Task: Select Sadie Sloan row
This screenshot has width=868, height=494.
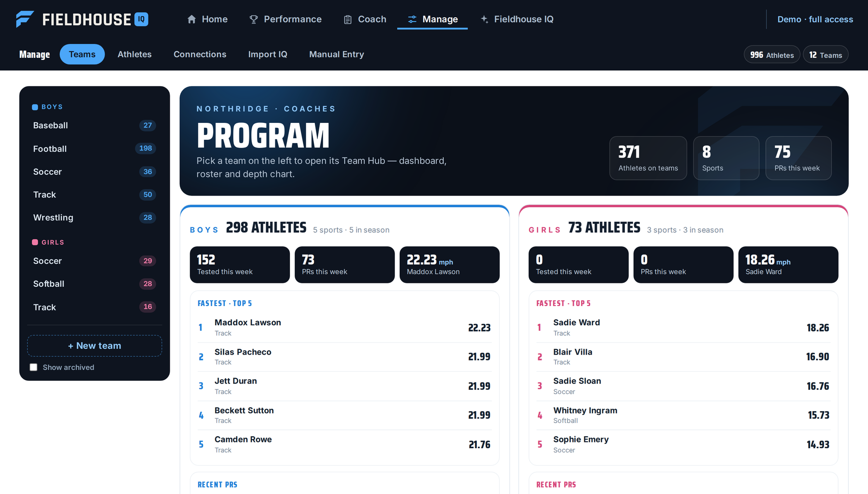Action: [x=683, y=386]
